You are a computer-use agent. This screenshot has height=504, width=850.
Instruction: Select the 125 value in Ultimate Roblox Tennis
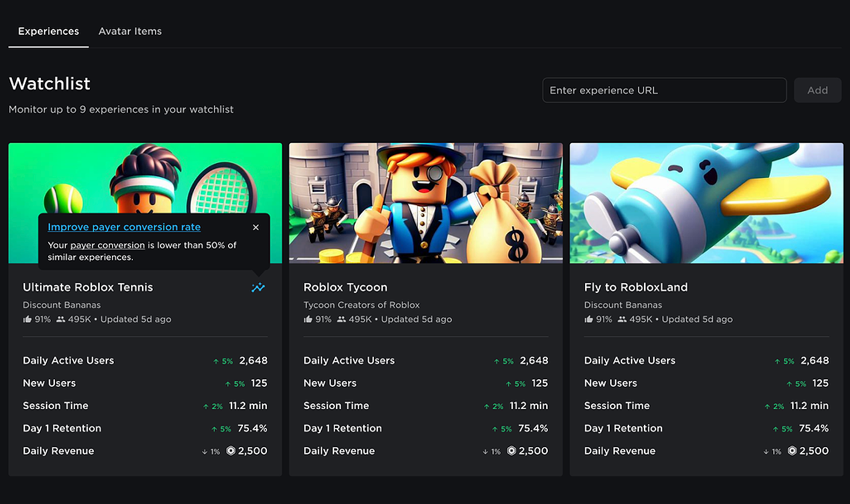pos(259,383)
